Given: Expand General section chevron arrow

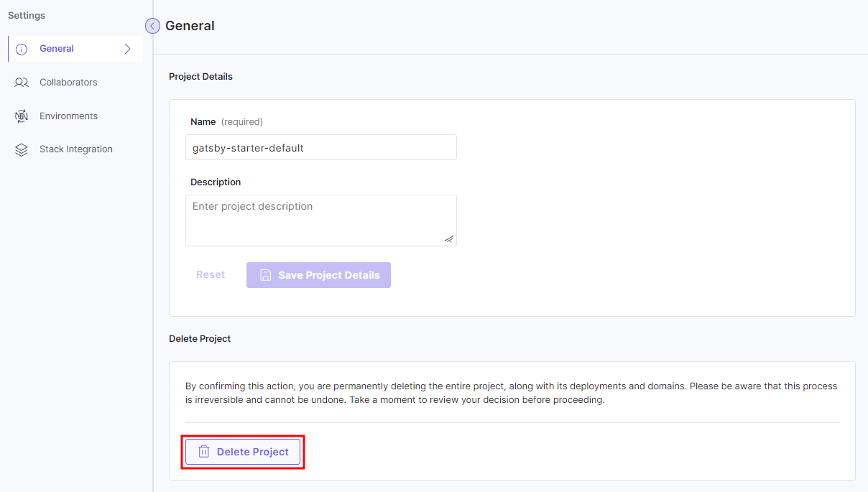Looking at the screenshot, I should tap(127, 49).
